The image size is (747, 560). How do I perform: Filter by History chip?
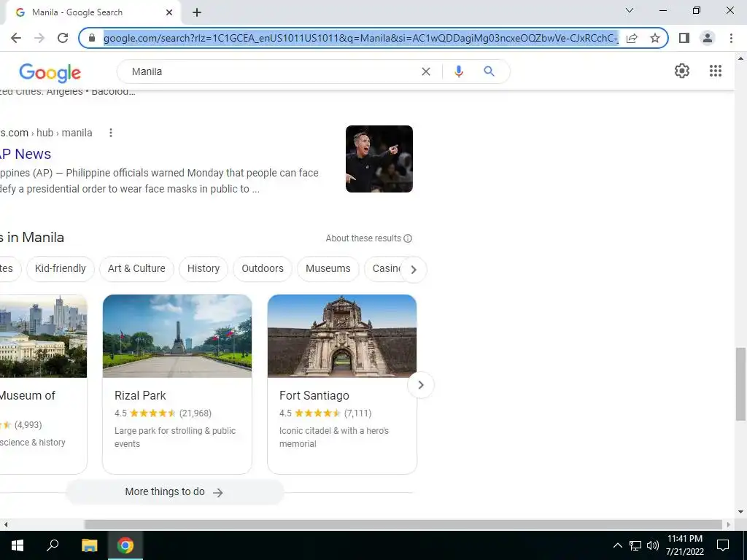(204, 268)
